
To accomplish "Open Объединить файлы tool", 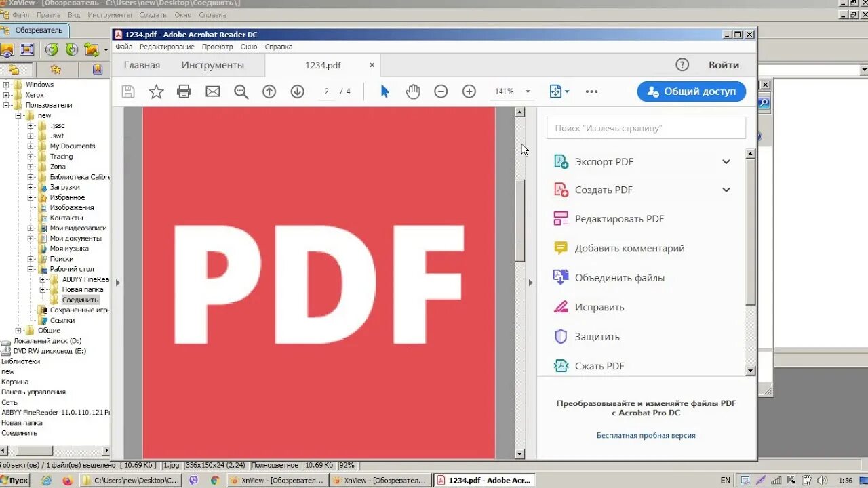I will click(x=619, y=278).
